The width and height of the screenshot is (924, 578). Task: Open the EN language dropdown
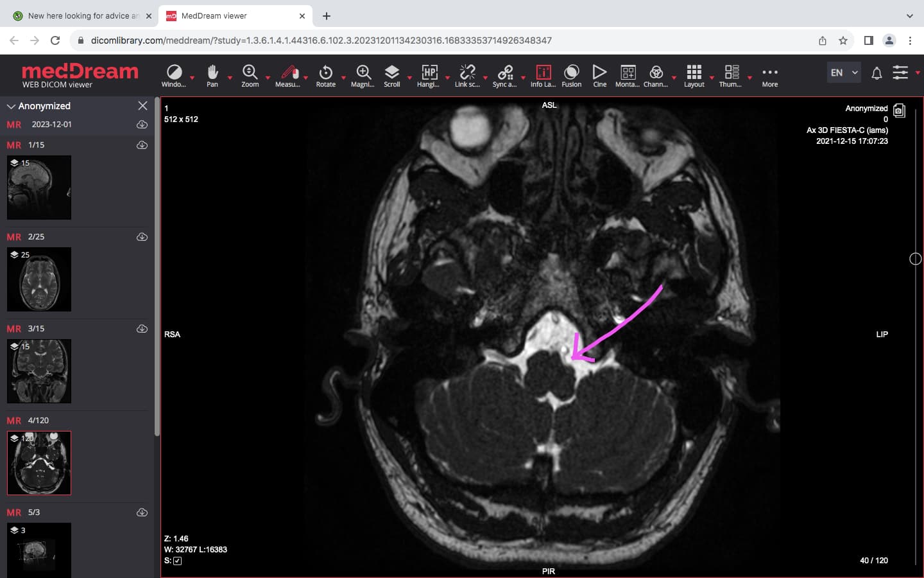point(844,73)
